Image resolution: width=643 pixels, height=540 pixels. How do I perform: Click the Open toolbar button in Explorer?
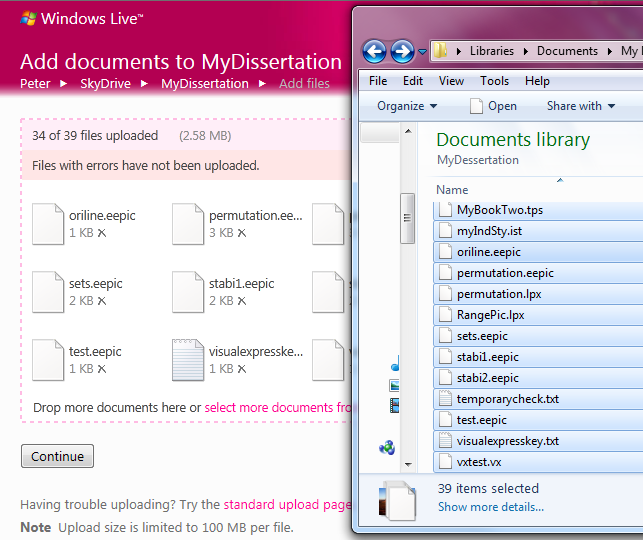(x=494, y=106)
